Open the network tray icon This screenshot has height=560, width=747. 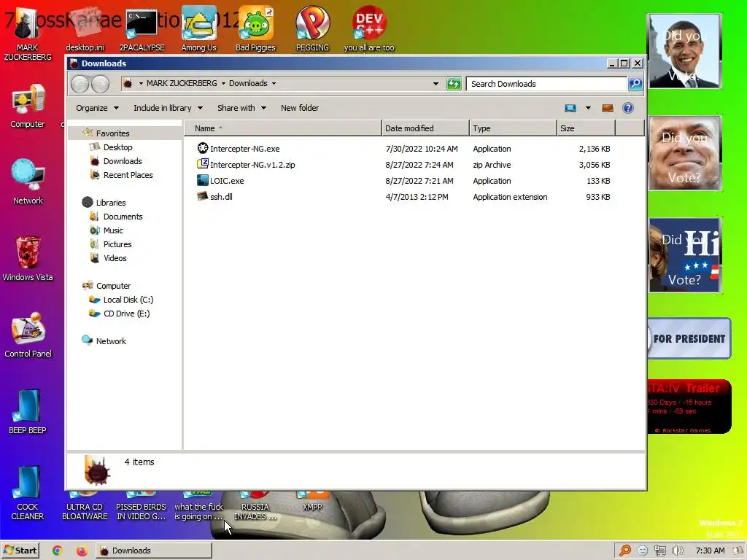[659, 551]
